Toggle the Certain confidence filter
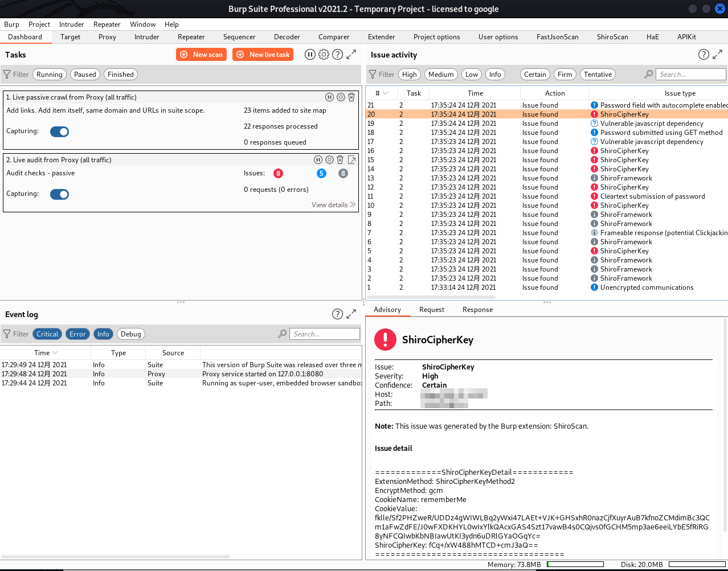 pyautogui.click(x=535, y=74)
